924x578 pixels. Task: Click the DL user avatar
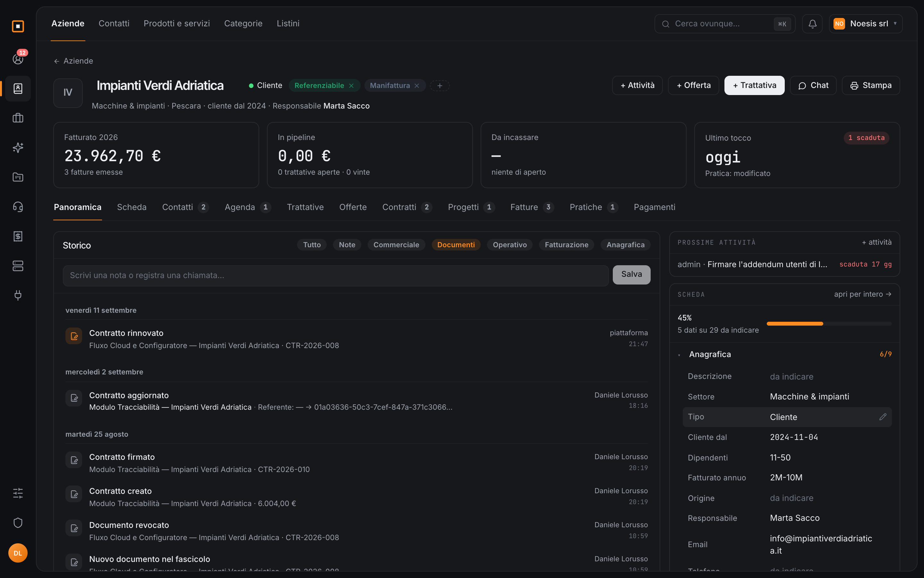[x=18, y=553]
